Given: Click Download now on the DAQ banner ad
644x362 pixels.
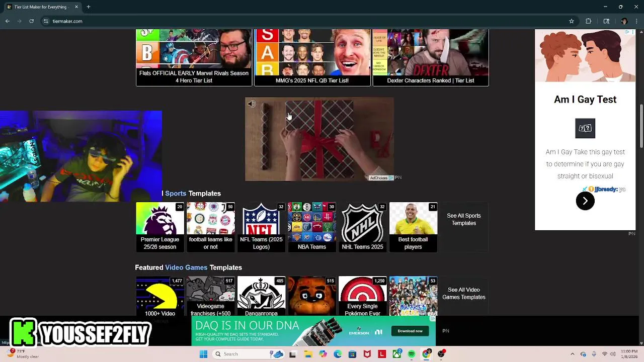Looking at the screenshot, I should (x=410, y=331).
